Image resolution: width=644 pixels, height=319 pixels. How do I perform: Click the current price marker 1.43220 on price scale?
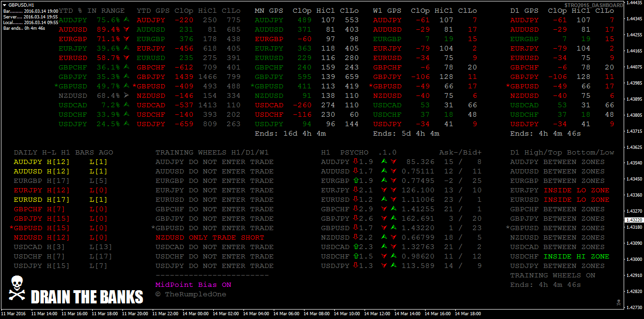[634, 220]
